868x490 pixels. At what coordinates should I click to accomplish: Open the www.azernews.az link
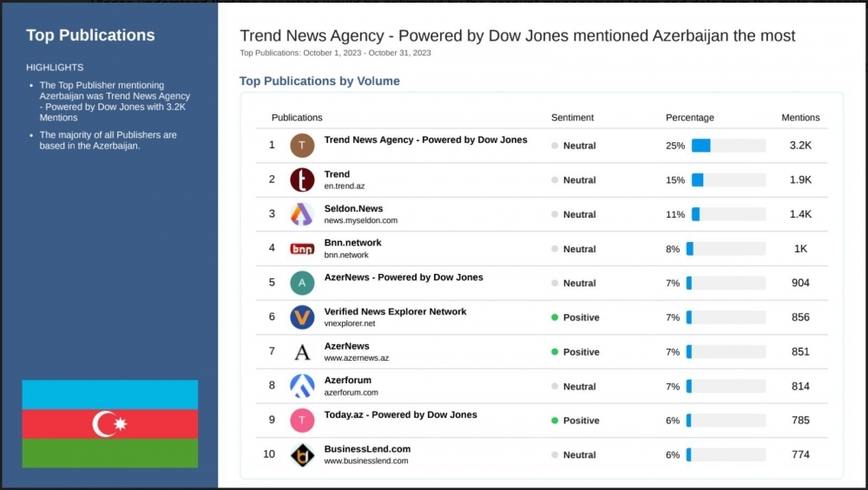[x=356, y=358]
